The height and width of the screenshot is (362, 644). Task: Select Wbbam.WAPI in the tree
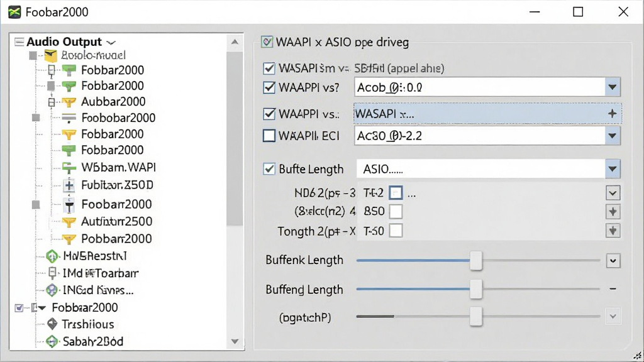pyautogui.click(x=118, y=167)
